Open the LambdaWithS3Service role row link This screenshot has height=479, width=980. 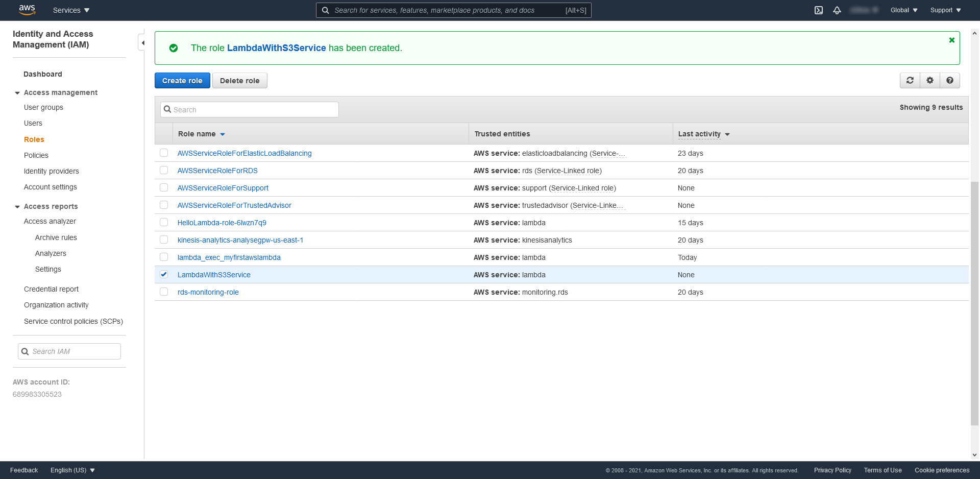tap(214, 275)
